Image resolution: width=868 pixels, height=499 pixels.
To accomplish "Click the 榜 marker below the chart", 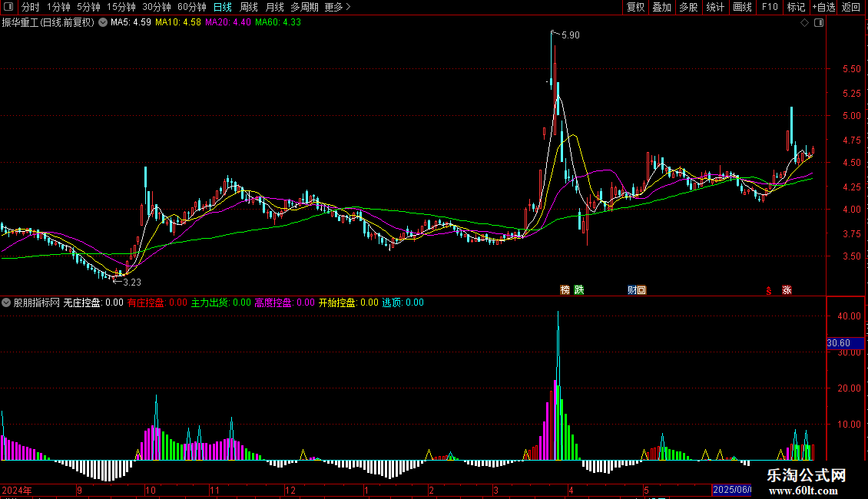I will [x=565, y=290].
